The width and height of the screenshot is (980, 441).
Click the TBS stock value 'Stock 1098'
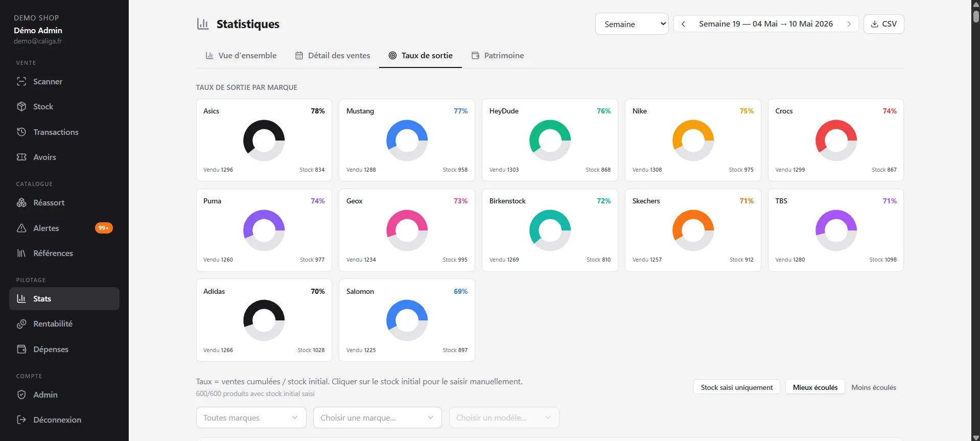click(883, 260)
